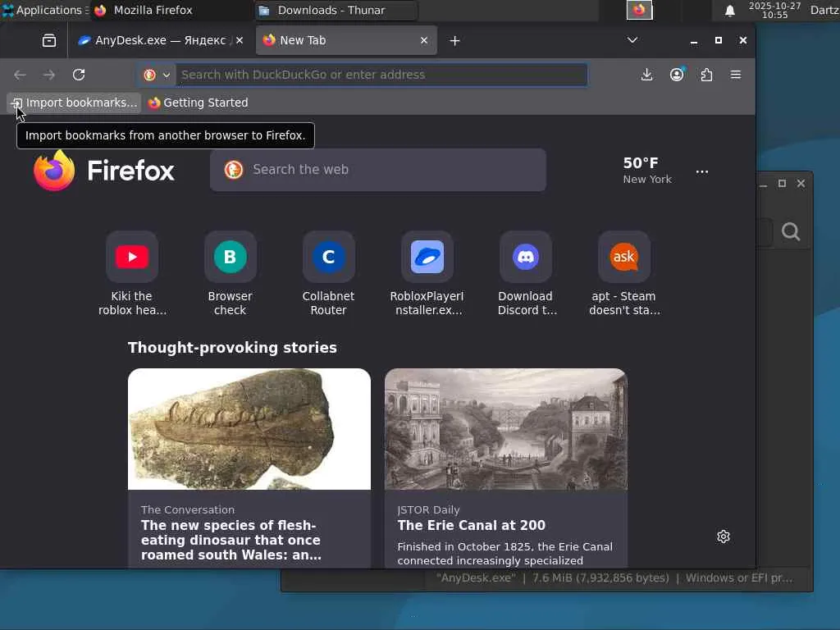Open the Firefox hamburger application menu

tap(736, 75)
